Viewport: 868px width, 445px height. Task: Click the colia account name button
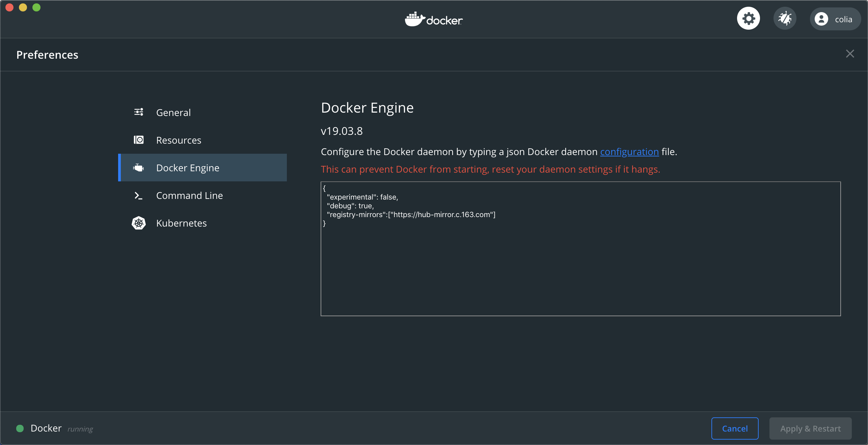[843, 20]
